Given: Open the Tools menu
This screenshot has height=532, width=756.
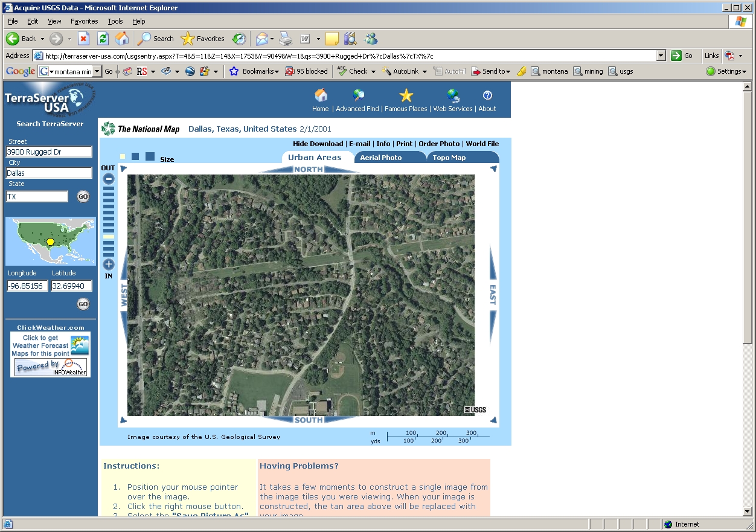Looking at the screenshot, I should (115, 21).
